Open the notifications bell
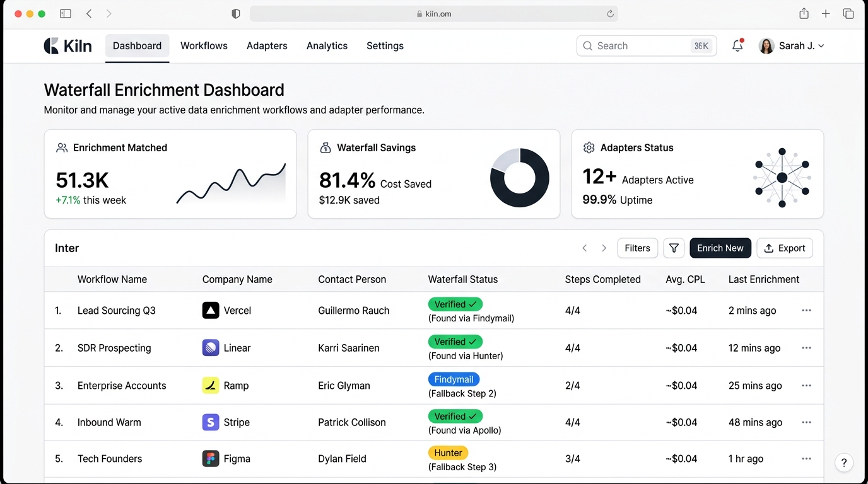Image resolution: width=868 pixels, height=484 pixels. click(737, 45)
